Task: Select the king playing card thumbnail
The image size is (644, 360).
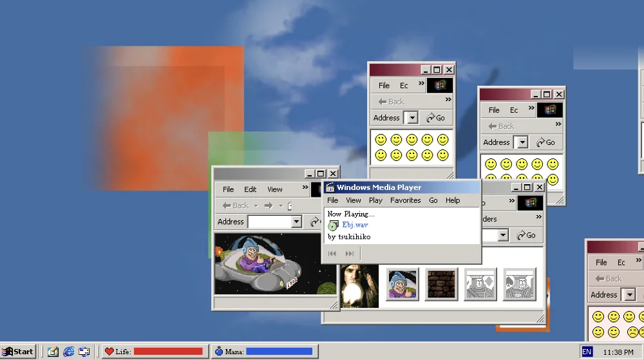Action: (480, 284)
